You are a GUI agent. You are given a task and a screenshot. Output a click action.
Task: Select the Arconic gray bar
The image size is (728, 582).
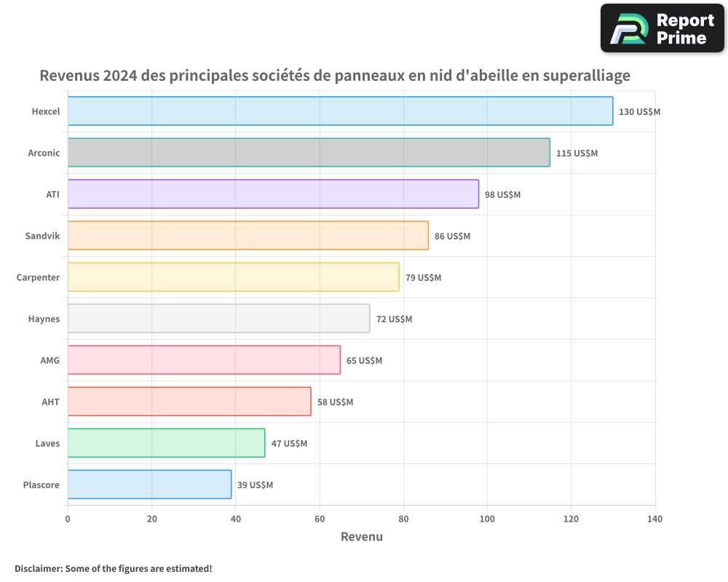click(x=309, y=153)
